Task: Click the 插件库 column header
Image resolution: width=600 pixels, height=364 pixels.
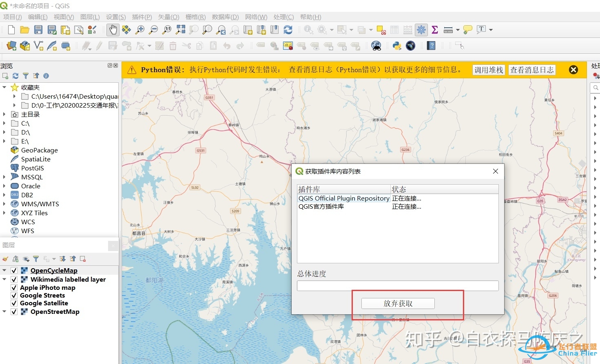Action: tap(344, 189)
